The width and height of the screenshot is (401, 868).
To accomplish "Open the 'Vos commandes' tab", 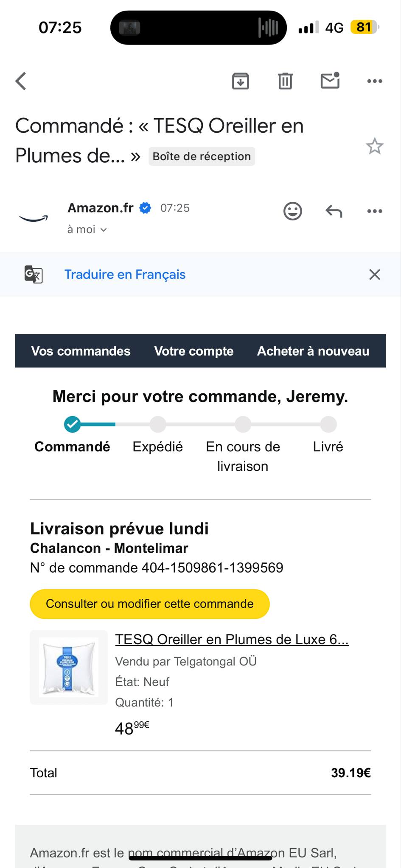I will tap(81, 351).
